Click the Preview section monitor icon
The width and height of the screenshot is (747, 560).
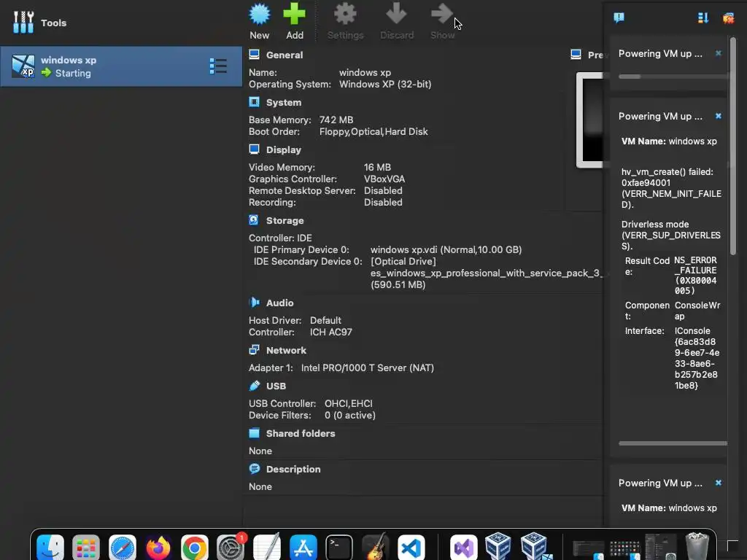[576, 55]
